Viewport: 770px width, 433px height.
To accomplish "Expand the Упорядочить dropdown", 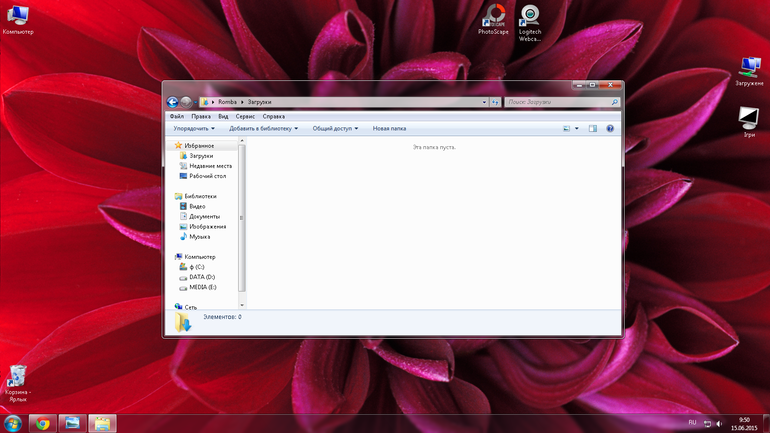I will [194, 129].
